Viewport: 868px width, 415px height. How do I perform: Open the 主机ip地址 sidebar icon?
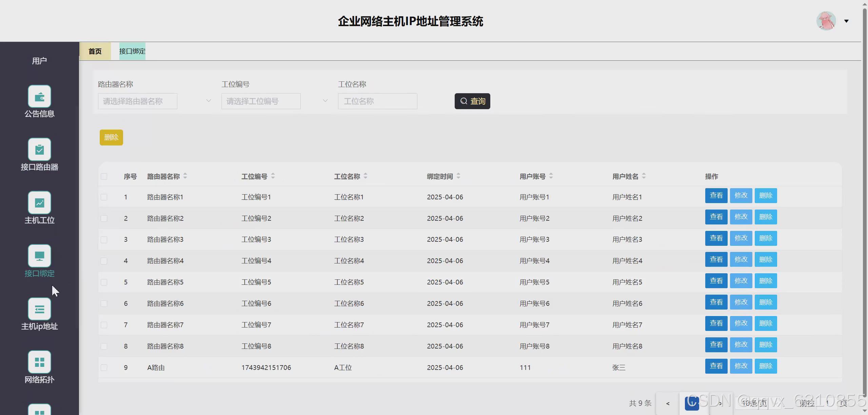[x=39, y=309]
